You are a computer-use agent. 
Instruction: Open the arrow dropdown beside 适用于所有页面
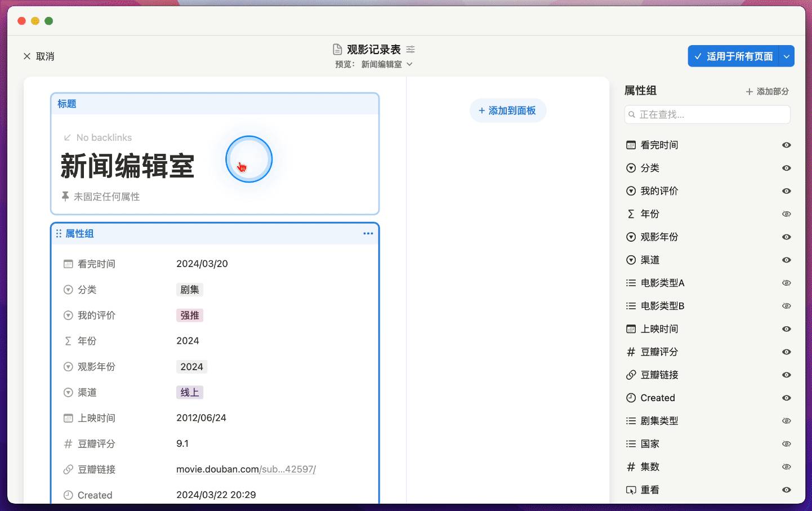[x=787, y=56]
